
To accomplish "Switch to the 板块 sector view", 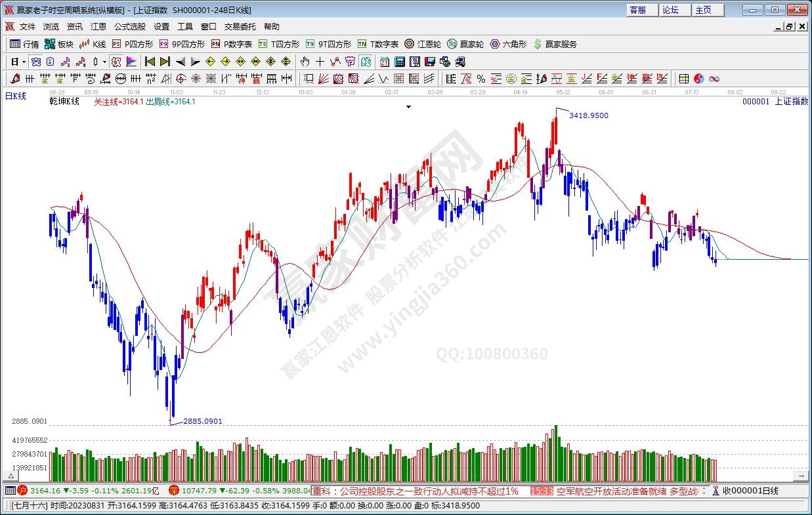I will [x=58, y=44].
